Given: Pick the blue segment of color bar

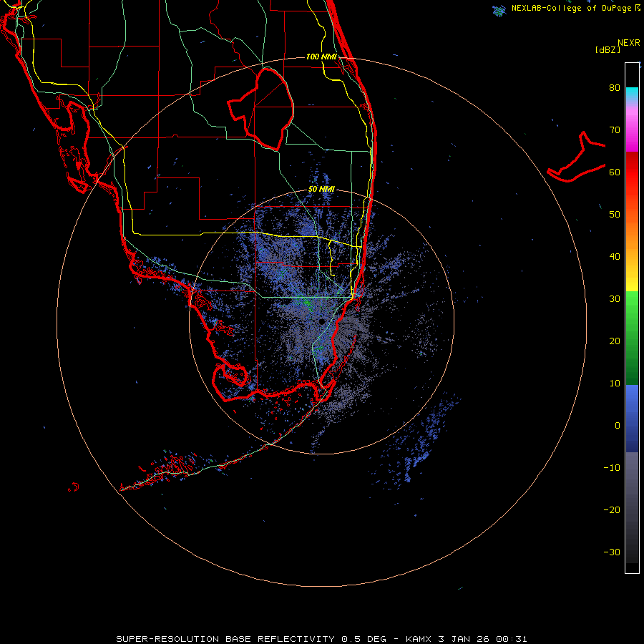Looking at the screenshot, I should [632, 419].
